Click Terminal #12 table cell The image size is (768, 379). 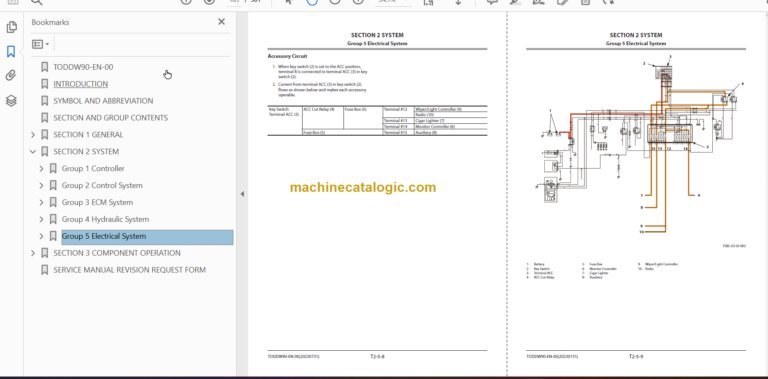click(398, 112)
